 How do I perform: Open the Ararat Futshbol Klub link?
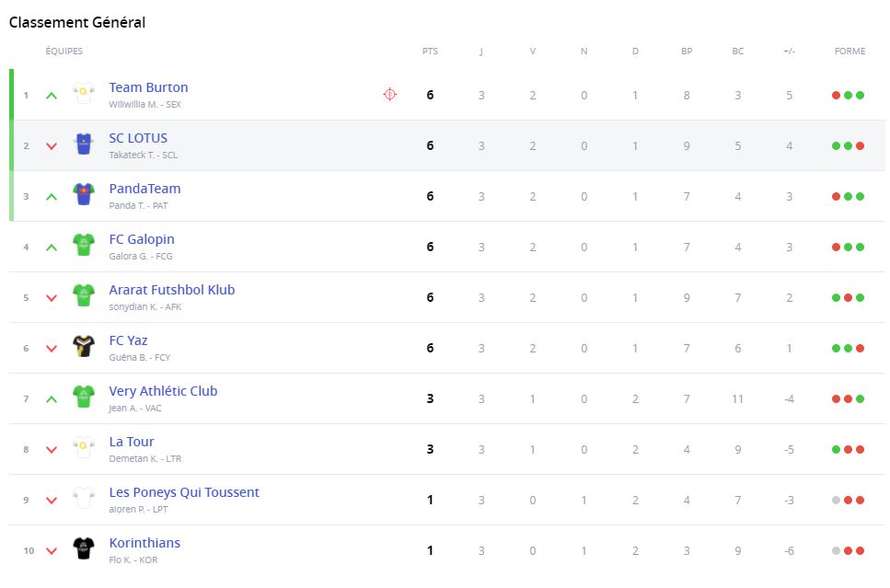(x=172, y=290)
